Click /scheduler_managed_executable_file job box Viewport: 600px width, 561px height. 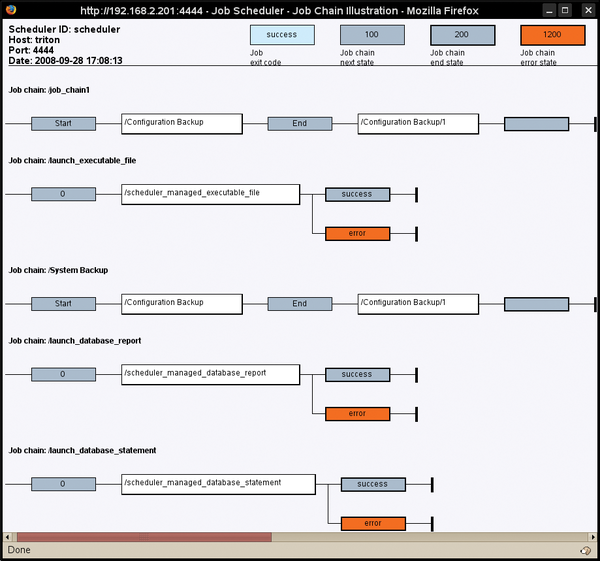pos(210,194)
